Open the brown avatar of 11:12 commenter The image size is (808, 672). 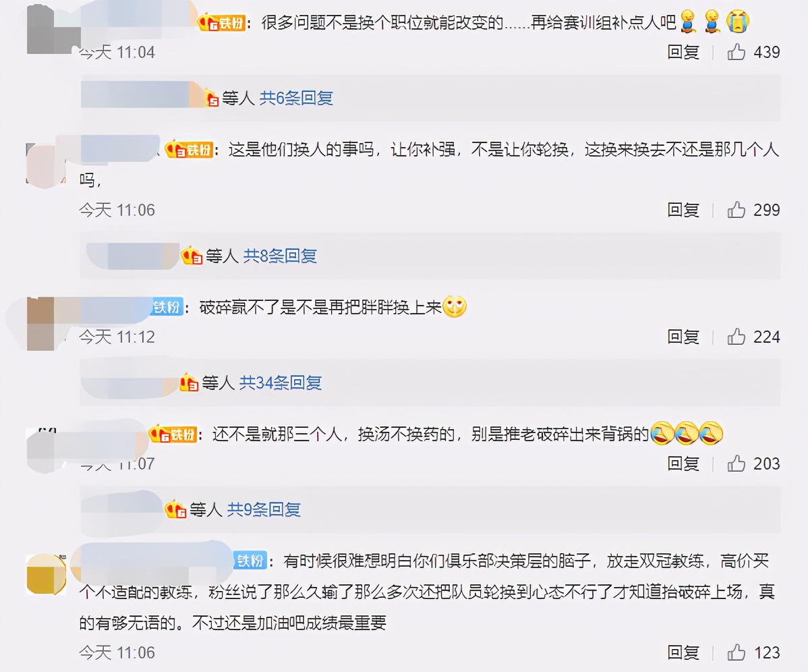click(40, 324)
